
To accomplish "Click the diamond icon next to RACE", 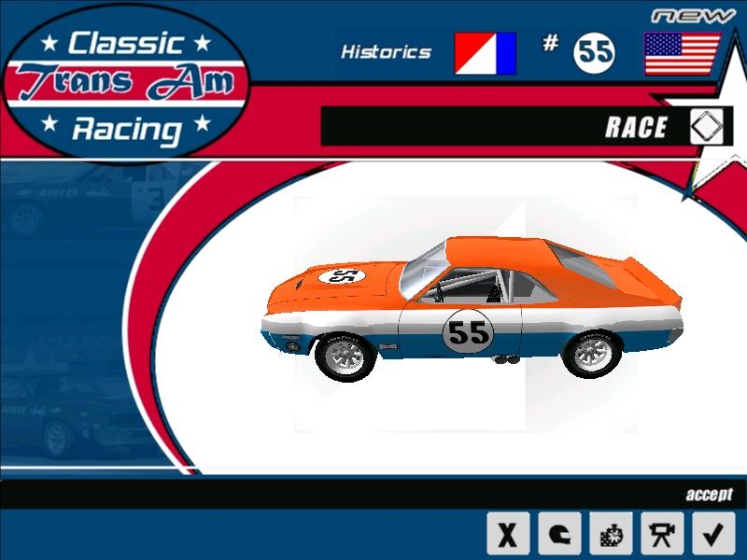I will click(707, 126).
